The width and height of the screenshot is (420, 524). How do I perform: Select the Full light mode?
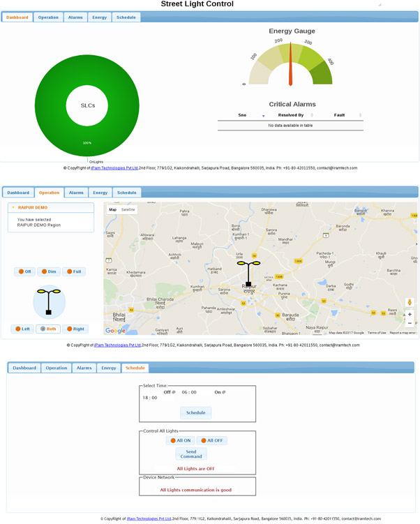pos(74,271)
